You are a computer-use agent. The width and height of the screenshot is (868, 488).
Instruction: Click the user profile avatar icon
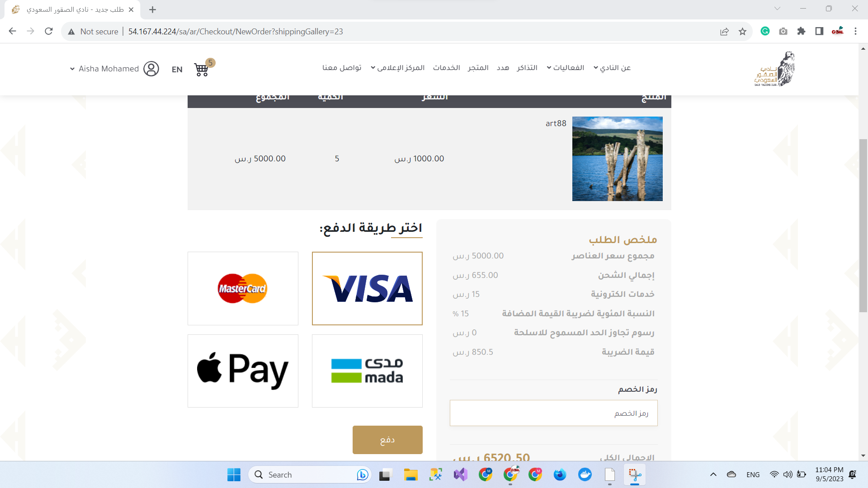pyautogui.click(x=151, y=69)
